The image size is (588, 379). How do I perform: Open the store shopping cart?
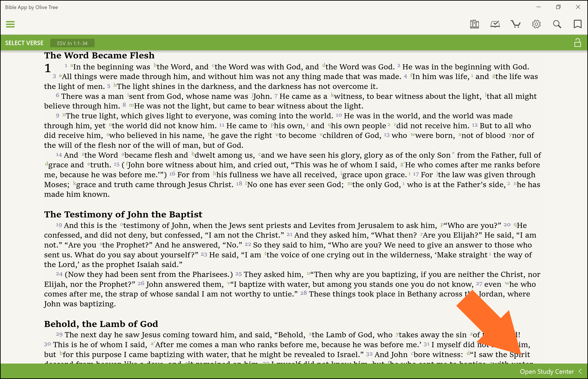pyautogui.click(x=515, y=24)
